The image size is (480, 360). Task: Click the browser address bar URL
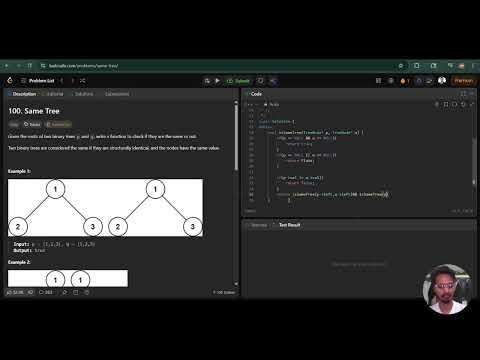83,66
